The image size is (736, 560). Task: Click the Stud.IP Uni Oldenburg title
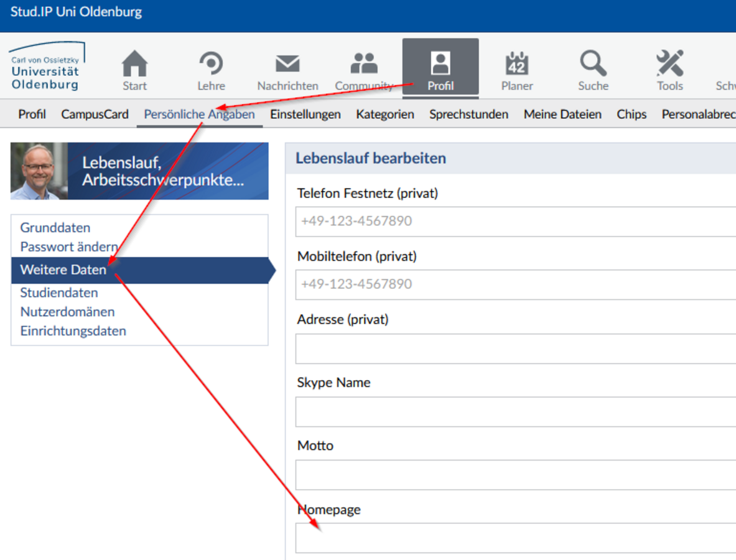click(76, 12)
